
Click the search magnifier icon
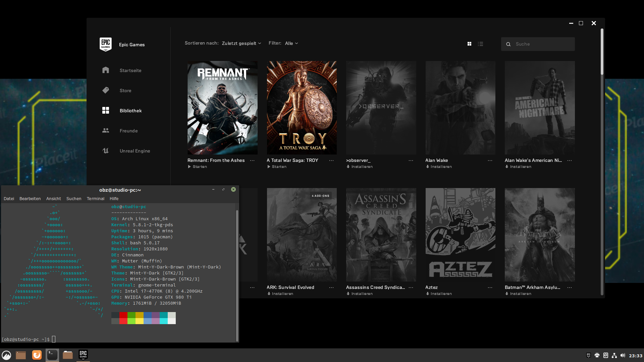508,44
